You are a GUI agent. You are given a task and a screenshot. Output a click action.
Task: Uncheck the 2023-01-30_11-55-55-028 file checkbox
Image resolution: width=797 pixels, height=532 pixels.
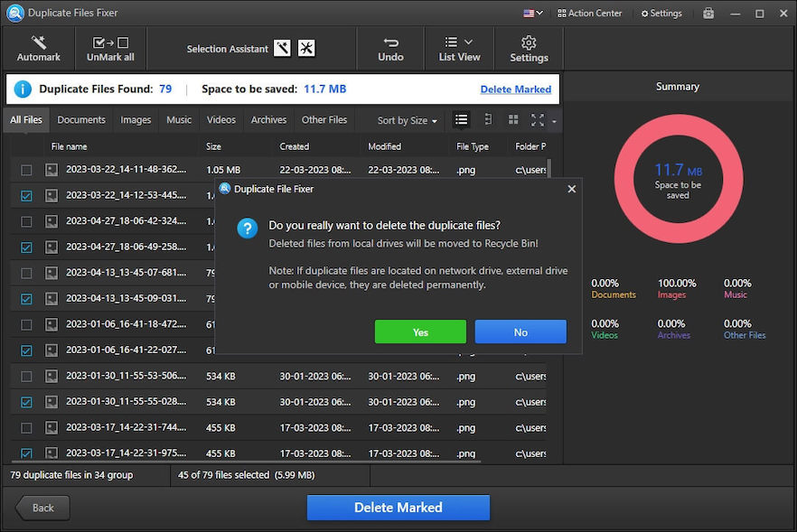point(26,403)
